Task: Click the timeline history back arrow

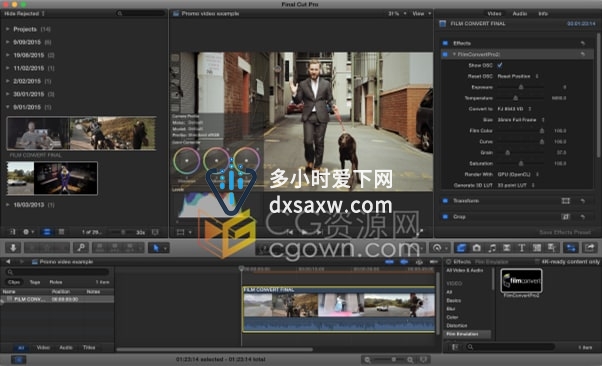Action: pos(8,262)
